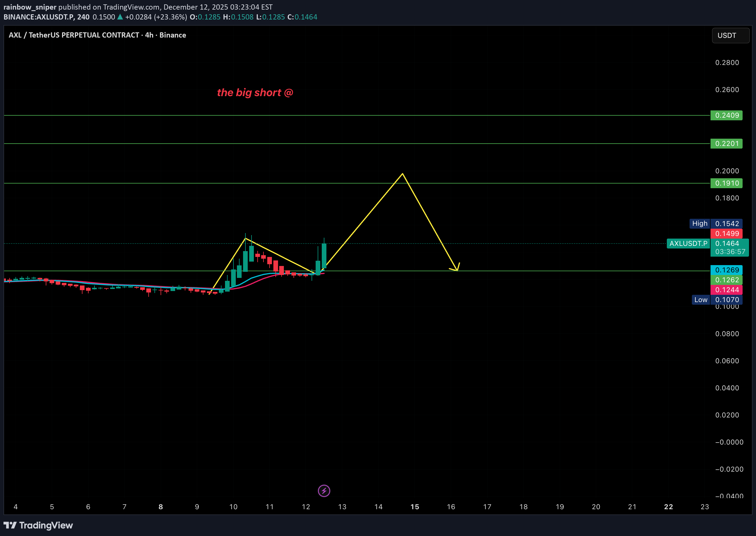Click the date 22 on time axis

tap(668, 507)
